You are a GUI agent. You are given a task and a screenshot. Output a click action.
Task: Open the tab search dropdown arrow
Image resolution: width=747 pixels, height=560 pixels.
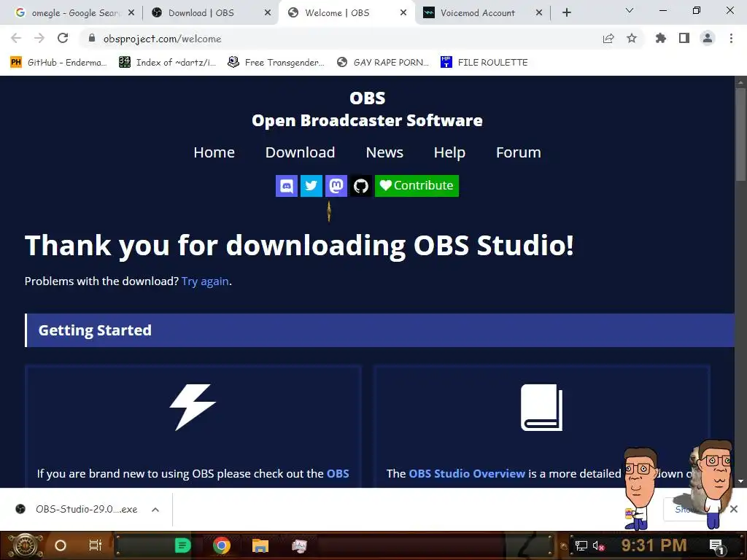click(630, 10)
